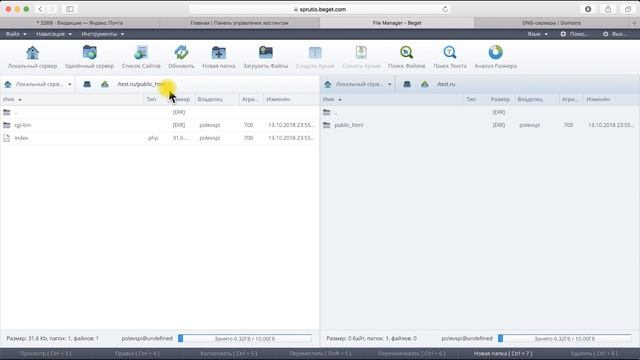Click Загрузить Файлы upload icon

266,53
